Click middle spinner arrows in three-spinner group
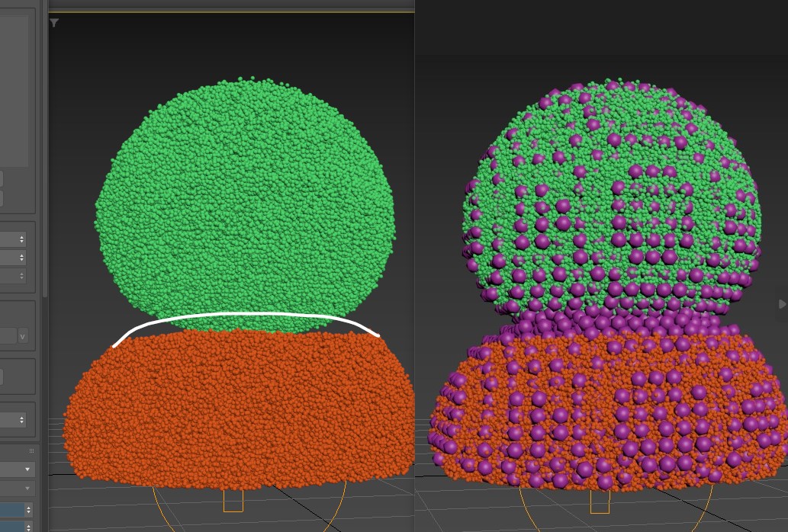Screen dimensions: 788x532 click(x=21, y=257)
